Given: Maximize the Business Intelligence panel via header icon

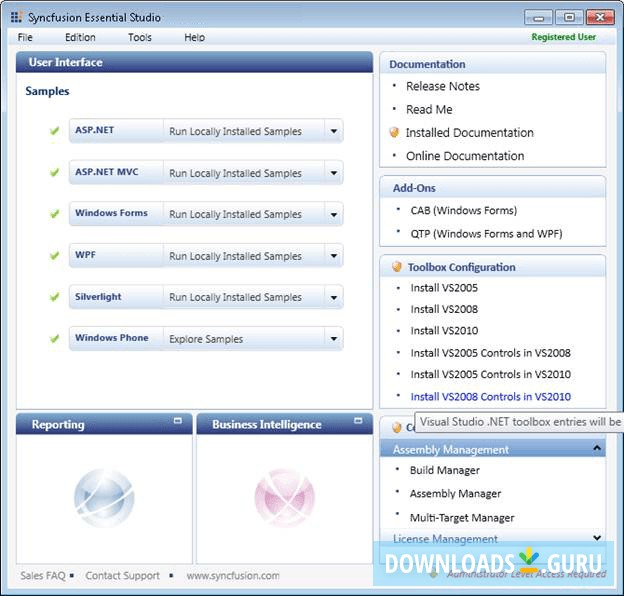Looking at the screenshot, I should click(358, 421).
